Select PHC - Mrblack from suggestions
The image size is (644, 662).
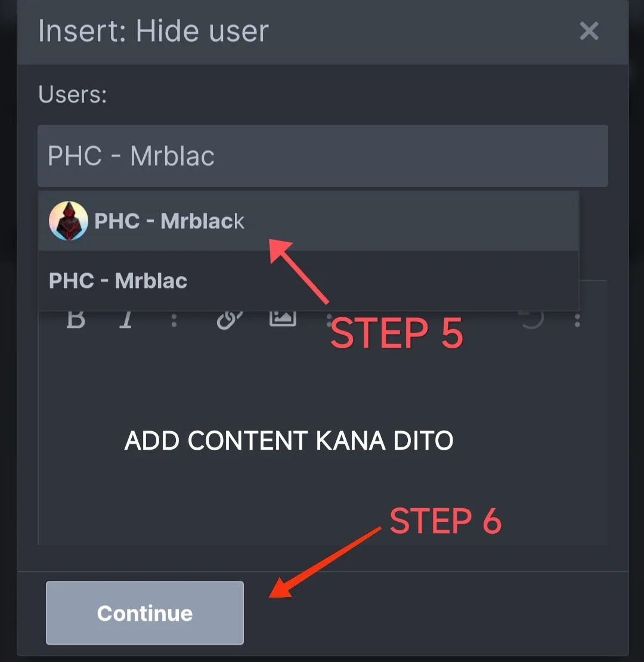tap(308, 221)
